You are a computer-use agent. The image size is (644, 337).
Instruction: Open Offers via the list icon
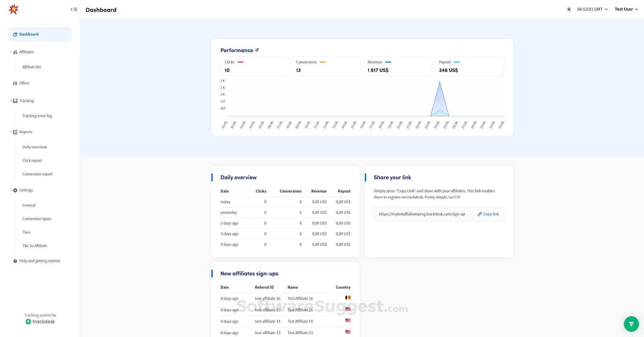(x=15, y=83)
